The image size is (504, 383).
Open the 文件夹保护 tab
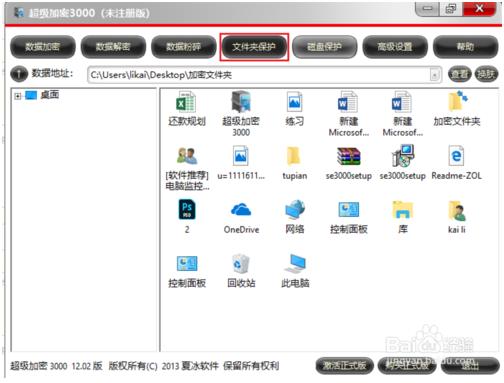tap(254, 47)
